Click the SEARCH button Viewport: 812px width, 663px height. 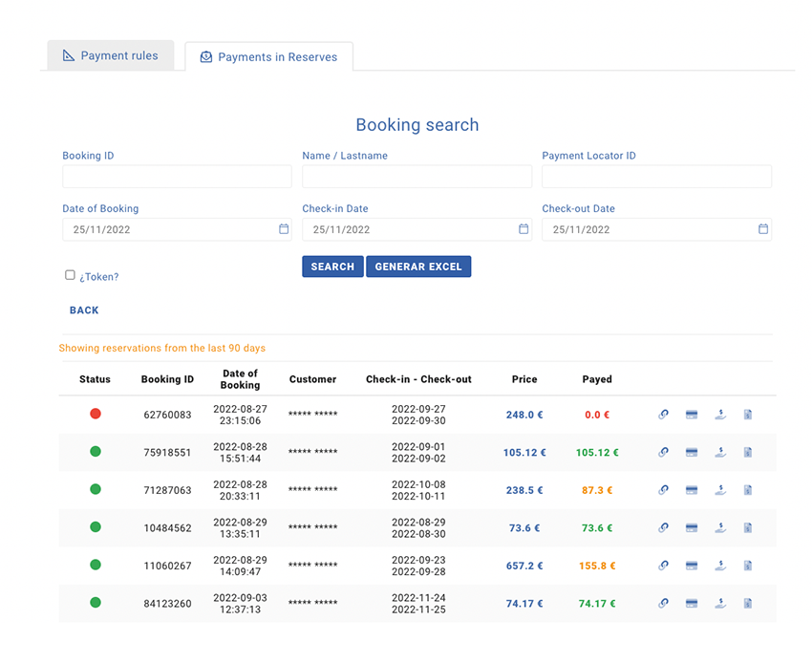point(332,267)
